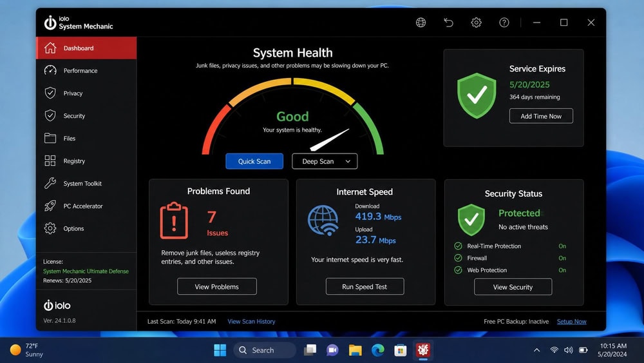Open the View Scan History link

click(x=251, y=322)
